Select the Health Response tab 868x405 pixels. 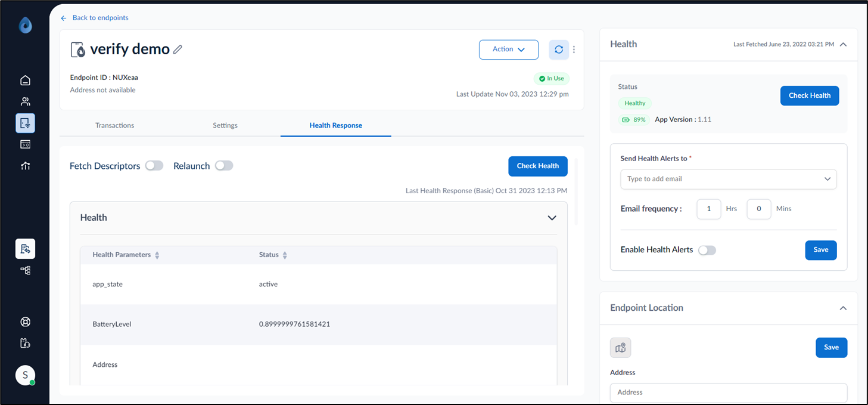tap(335, 125)
